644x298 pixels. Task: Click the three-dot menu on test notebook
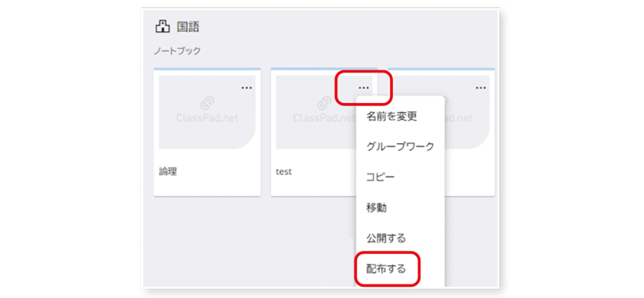coord(364,88)
